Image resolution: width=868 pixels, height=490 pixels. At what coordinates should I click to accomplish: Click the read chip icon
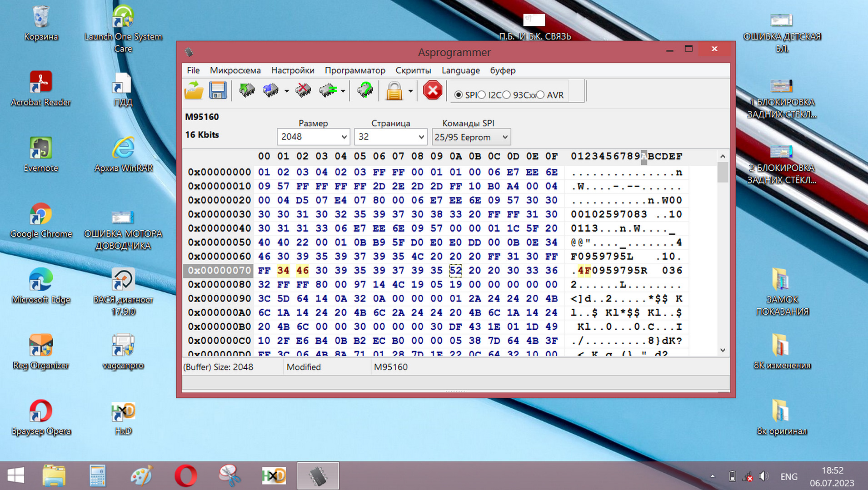(x=247, y=90)
